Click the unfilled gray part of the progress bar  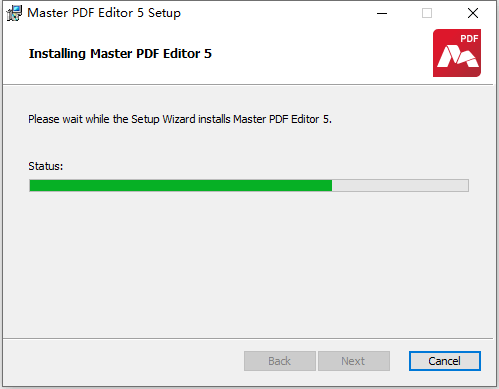click(400, 185)
